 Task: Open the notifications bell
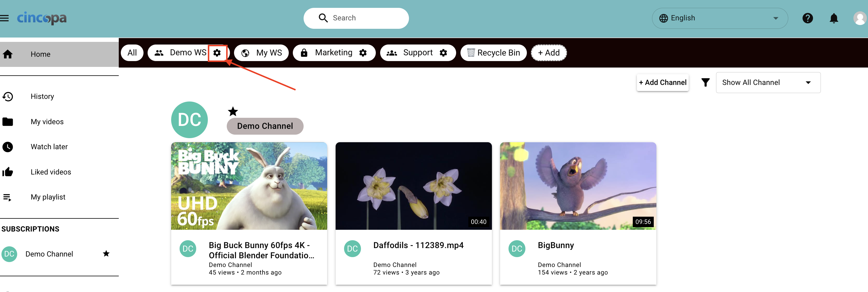coord(834,18)
